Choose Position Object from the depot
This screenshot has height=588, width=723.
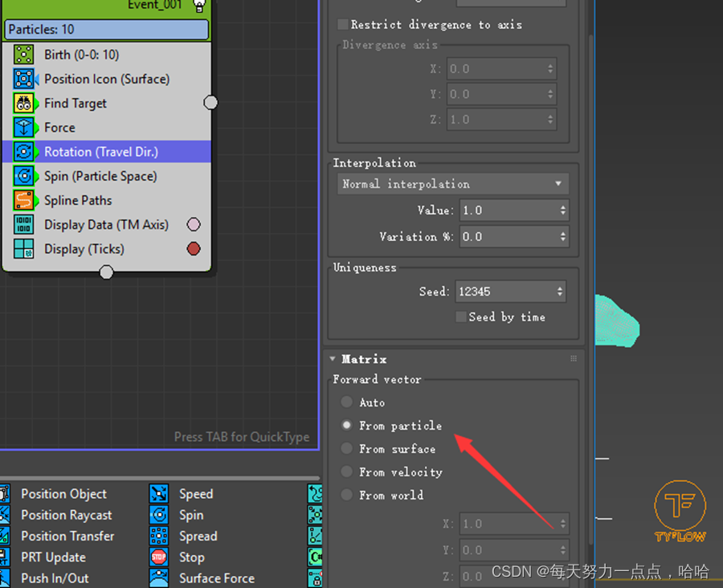pyautogui.click(x=63, y=493)
